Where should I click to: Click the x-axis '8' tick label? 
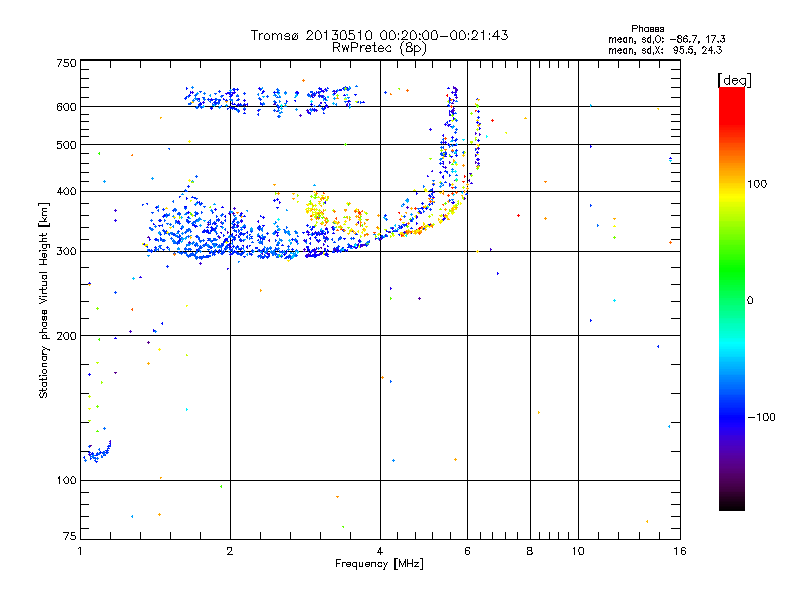coord(530,551)
